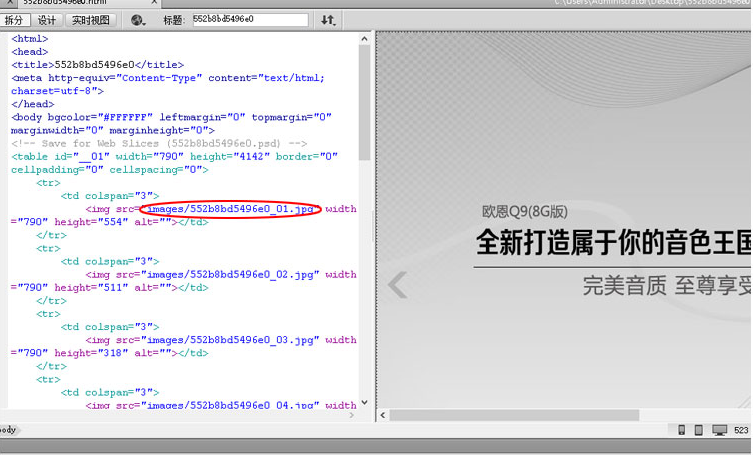This screenshot has height=455, width=753.
Task: Click the 完美音质 至尊享受 subtitle in design view
Action: [668, 285]
